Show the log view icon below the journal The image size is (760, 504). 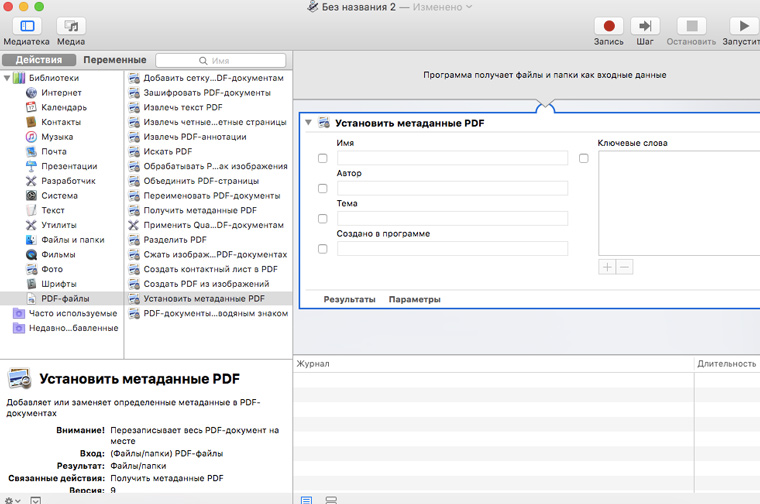tap(306, 500)
